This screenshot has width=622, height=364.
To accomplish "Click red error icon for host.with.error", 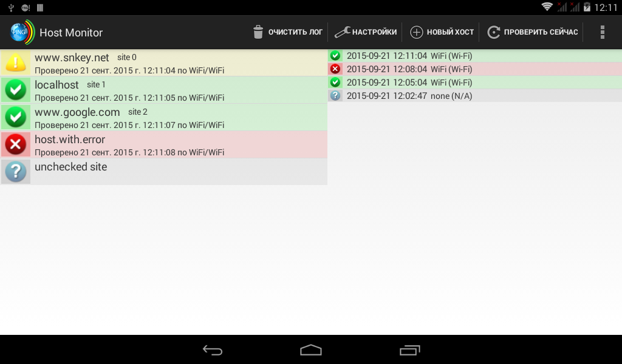I will [16, 144].
